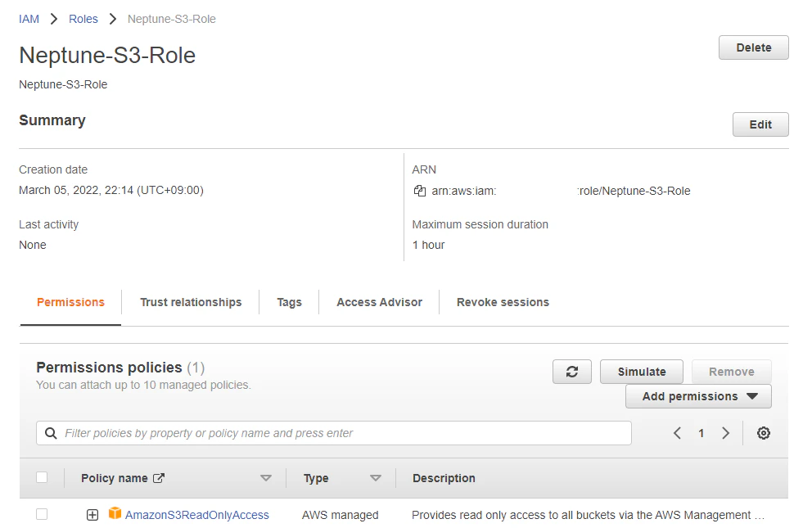812x528 pixels.
Task: Open the Trust relationships tab
Action: 191,302
